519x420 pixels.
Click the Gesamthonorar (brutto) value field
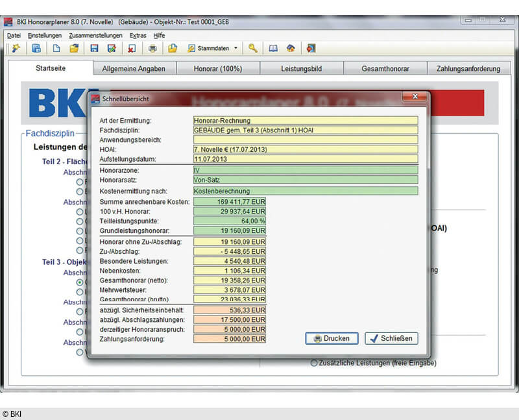(x=230, y=299)
